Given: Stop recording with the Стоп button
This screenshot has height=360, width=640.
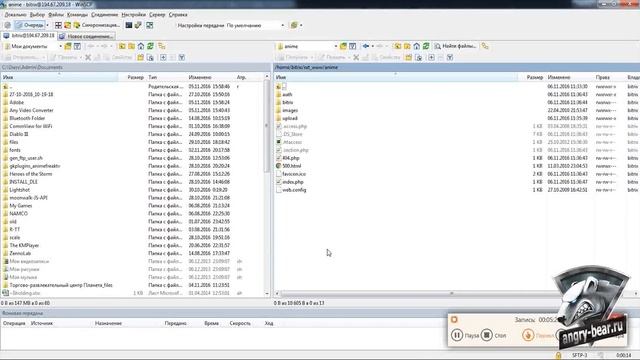Looking at the screenshot, I should pos(493,335).
